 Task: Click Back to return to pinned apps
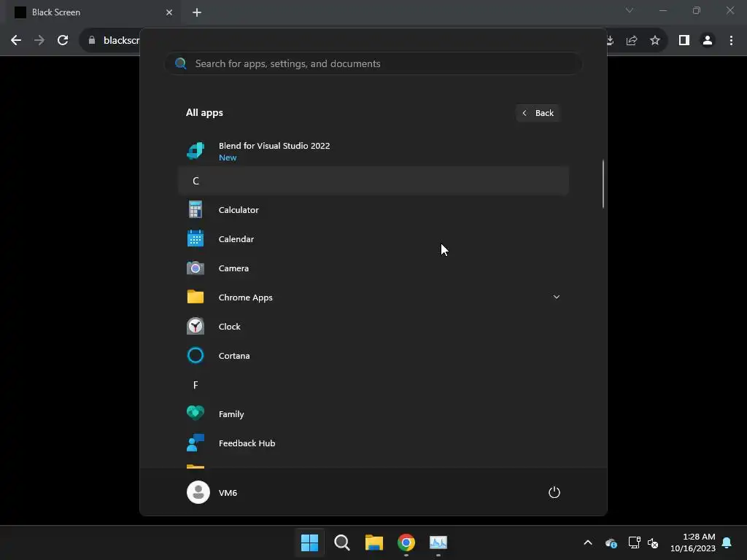538,113
